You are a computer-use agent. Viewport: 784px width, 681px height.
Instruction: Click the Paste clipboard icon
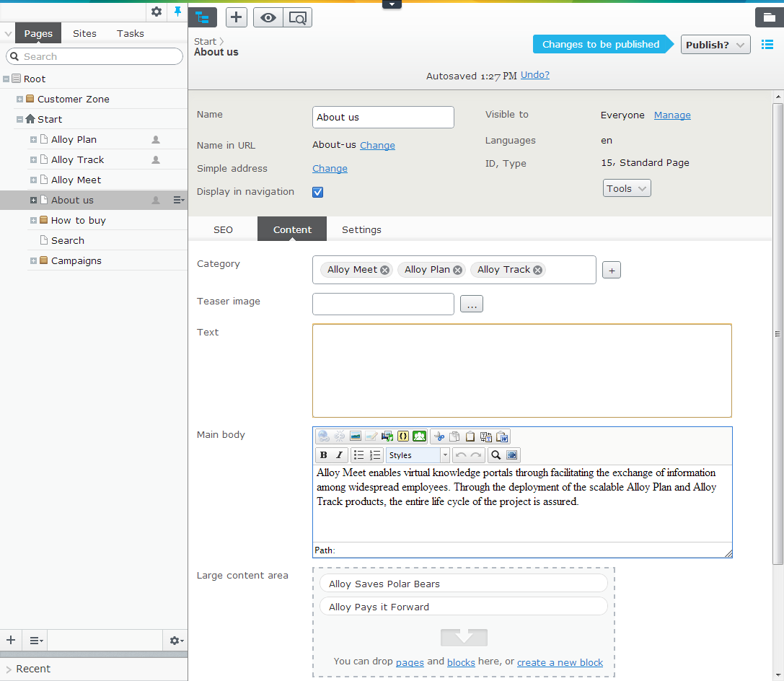(x=470, y=436)
